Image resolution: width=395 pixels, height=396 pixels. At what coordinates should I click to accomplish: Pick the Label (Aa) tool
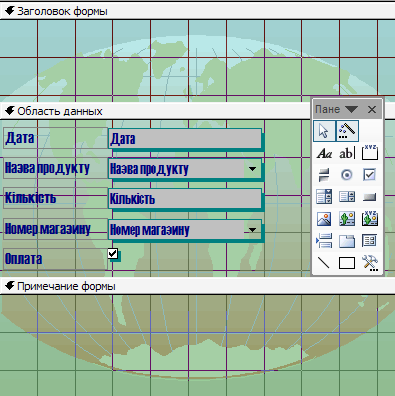click(324, 153)
